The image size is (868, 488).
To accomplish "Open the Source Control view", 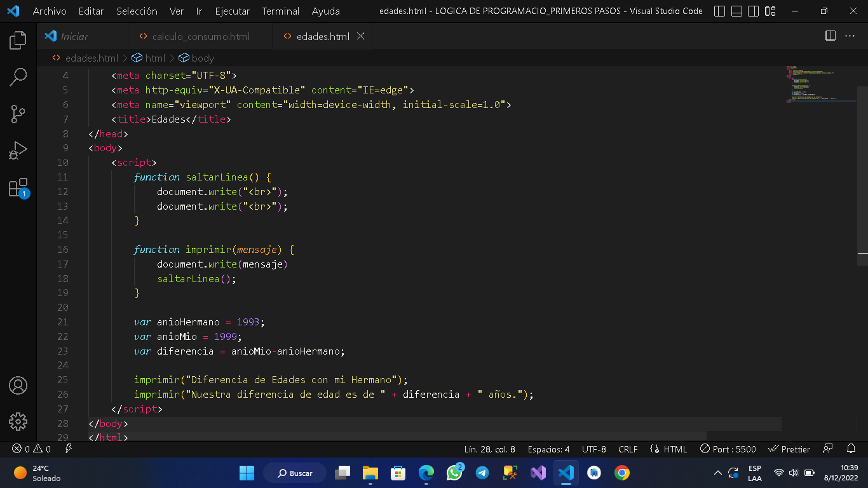I will (x=18, y=114).
